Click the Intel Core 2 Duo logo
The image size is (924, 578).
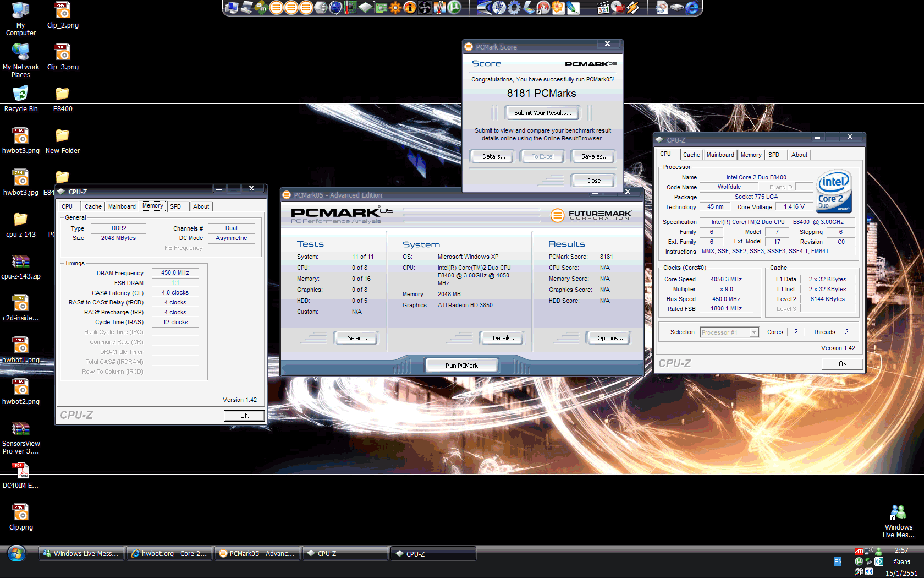pyautogui.click(x=834, y=191)
